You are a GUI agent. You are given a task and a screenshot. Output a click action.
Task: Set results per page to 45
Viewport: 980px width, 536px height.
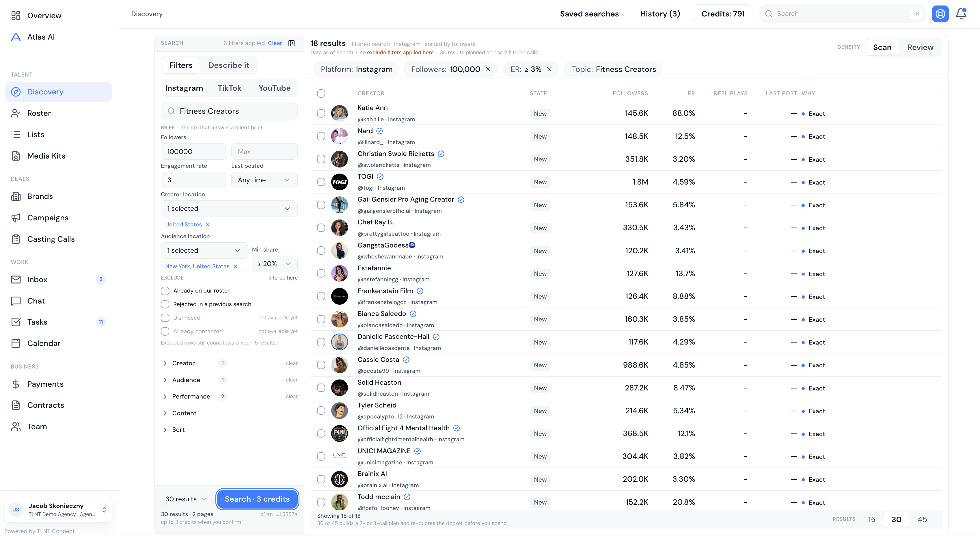tap(922, 519)
